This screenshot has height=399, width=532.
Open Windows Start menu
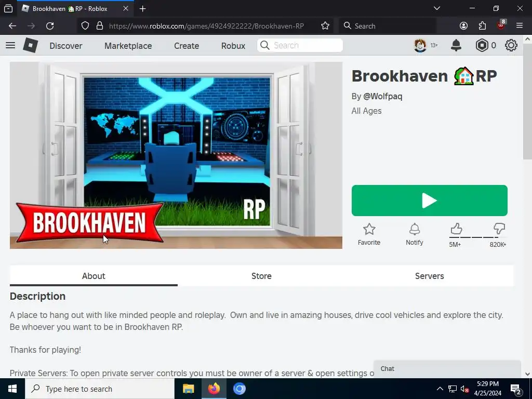pos(12,389)
